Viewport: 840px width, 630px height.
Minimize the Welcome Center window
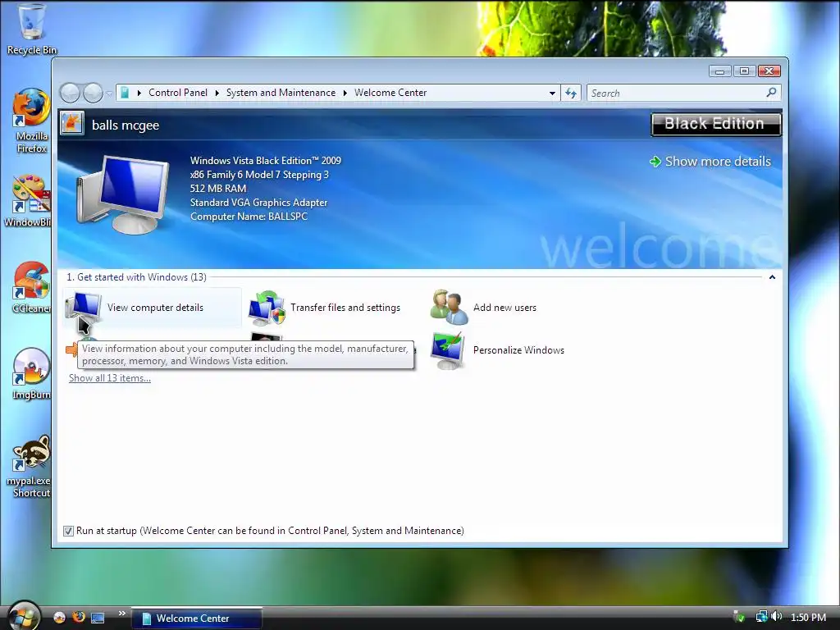(719, 71)
